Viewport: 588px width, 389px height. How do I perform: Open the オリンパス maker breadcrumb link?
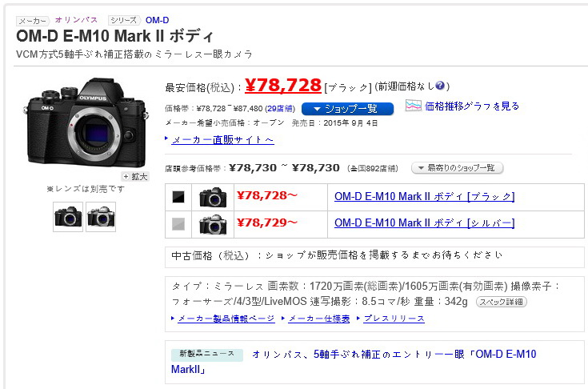[x=76, y=20]
